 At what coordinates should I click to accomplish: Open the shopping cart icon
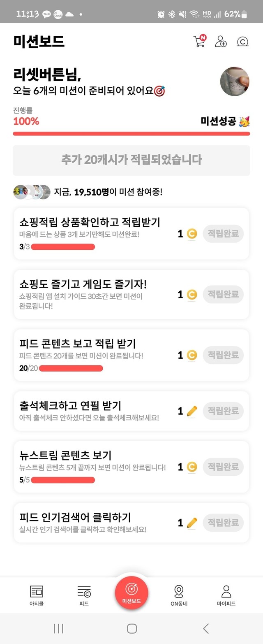click(199, 41)
